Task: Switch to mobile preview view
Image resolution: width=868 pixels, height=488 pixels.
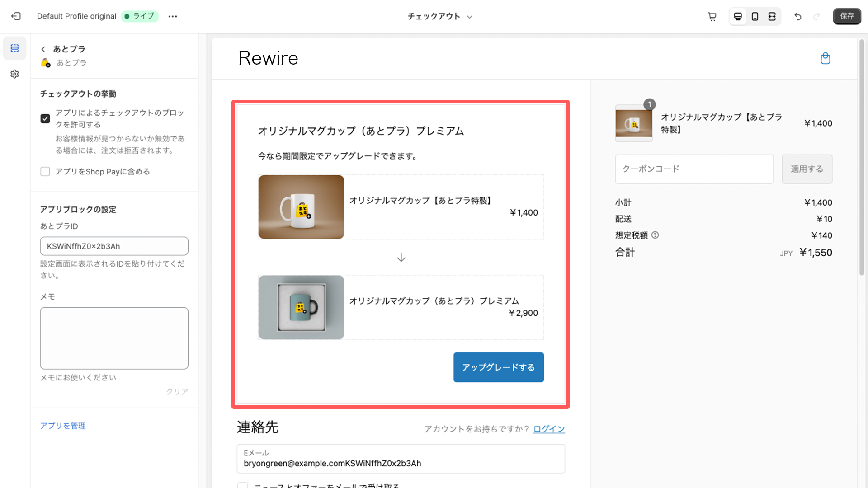Action: coord(755,17)
